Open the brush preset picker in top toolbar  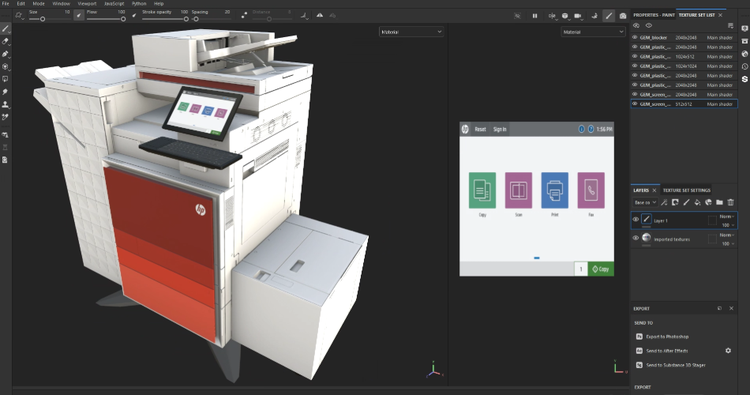(19, 15)
